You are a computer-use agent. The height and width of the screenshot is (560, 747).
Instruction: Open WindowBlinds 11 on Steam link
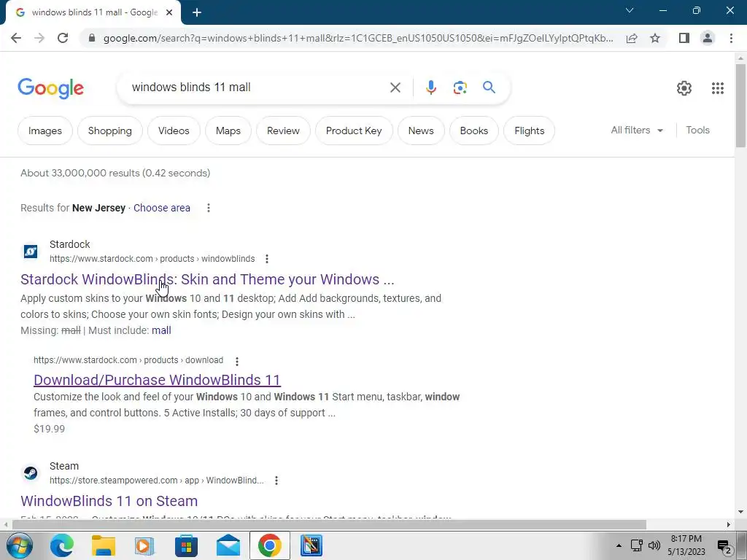tap(109, 501)
